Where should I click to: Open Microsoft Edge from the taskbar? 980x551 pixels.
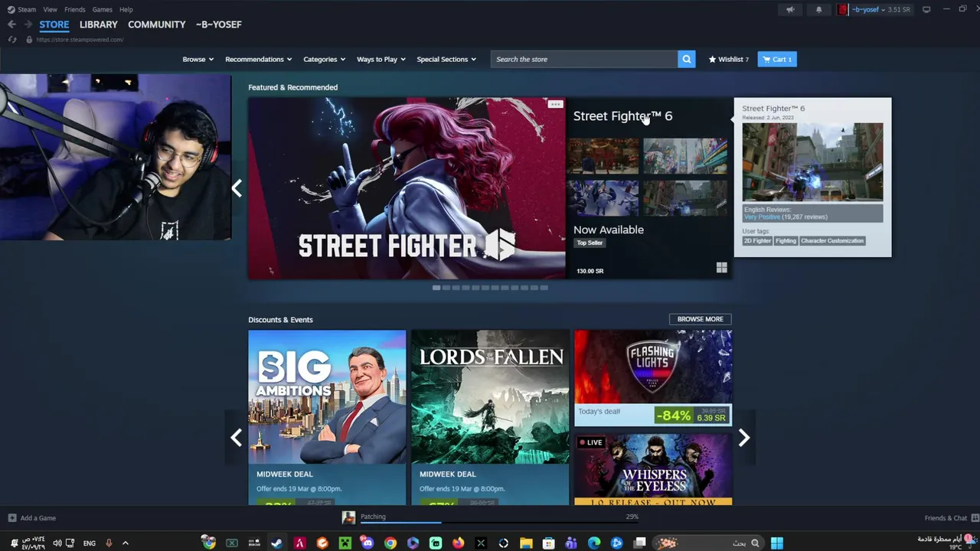(594, 543)
